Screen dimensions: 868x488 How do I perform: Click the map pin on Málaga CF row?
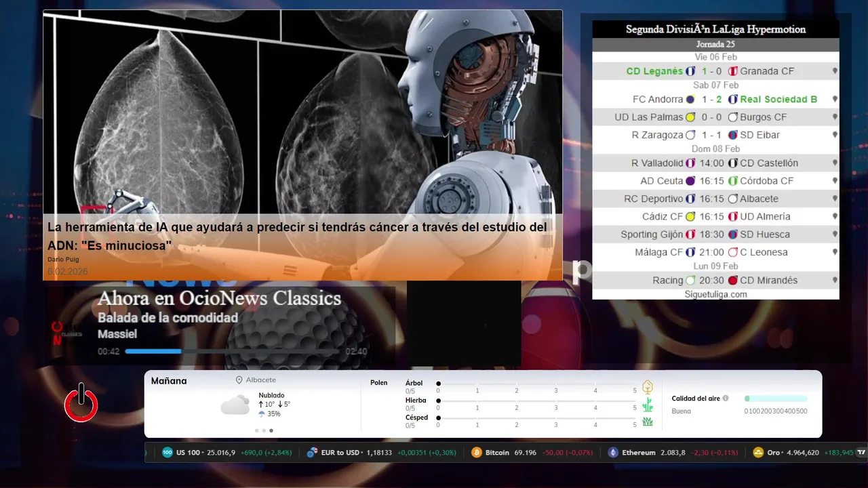pyautogui.click(x=835, y=252)
